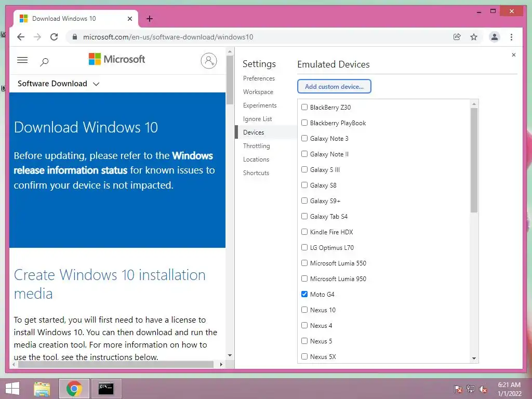The height and width of the screenshot is (399, 532).
Task: Click the padlock site info icon
Action: point(75,37)
